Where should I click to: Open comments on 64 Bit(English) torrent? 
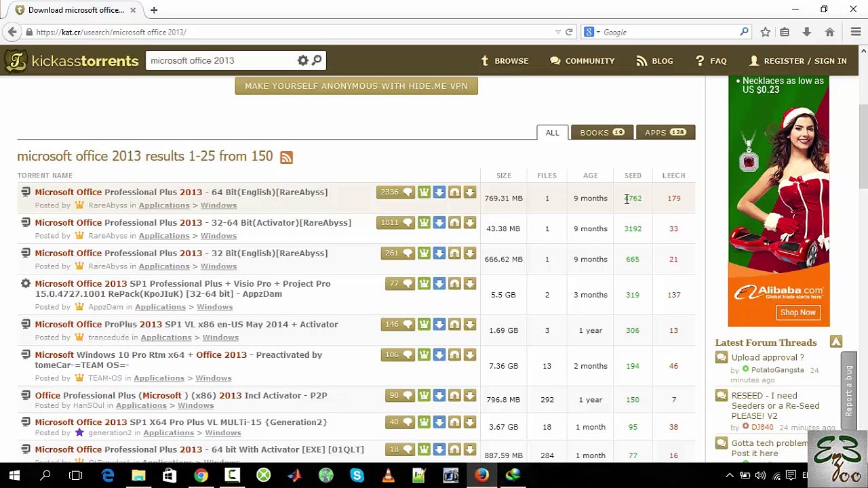coord(396,192)
